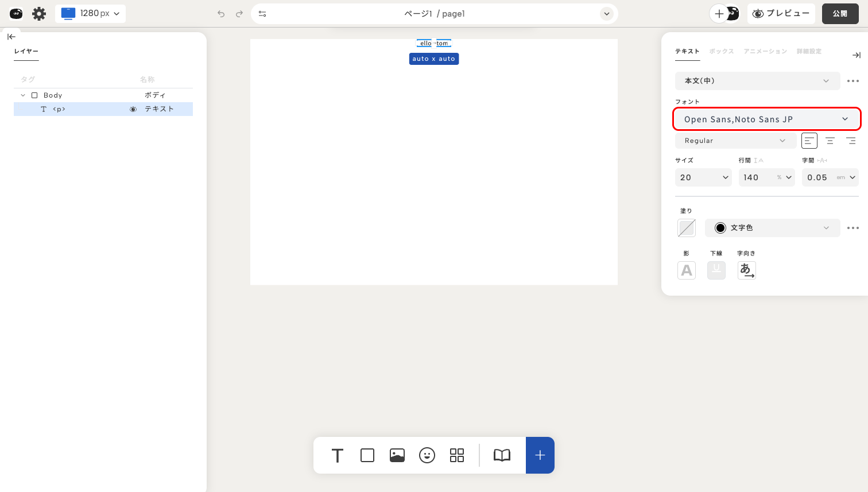The width and height of the screenshot is (868, 492).
Task: Select the Text tool in bottom toolbar
Action: click(x=338, y=455)
